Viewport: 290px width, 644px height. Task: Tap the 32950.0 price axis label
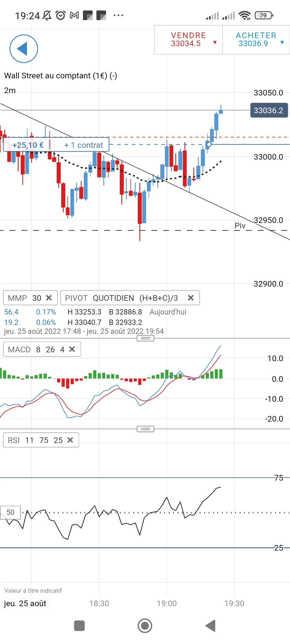[268, 220]
